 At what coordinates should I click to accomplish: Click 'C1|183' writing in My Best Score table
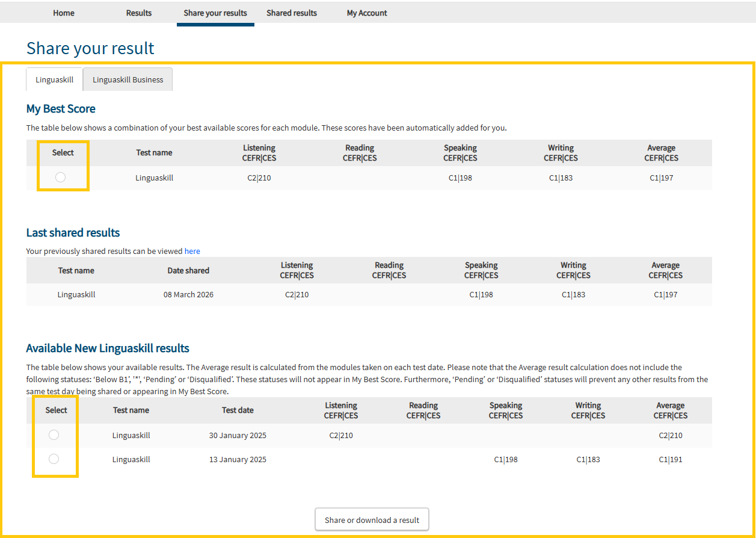(x=561, y=178)
